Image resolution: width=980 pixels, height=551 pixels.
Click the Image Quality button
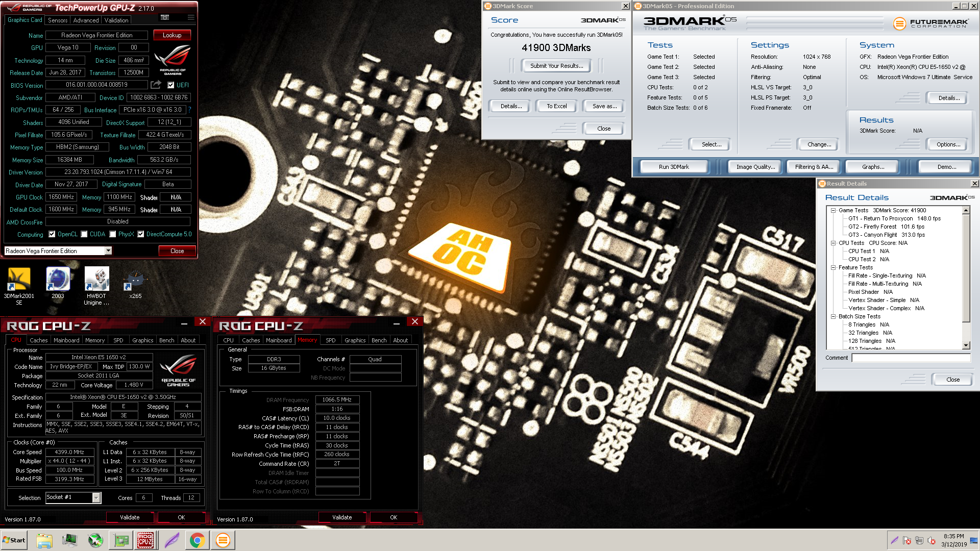coord(755,167)
